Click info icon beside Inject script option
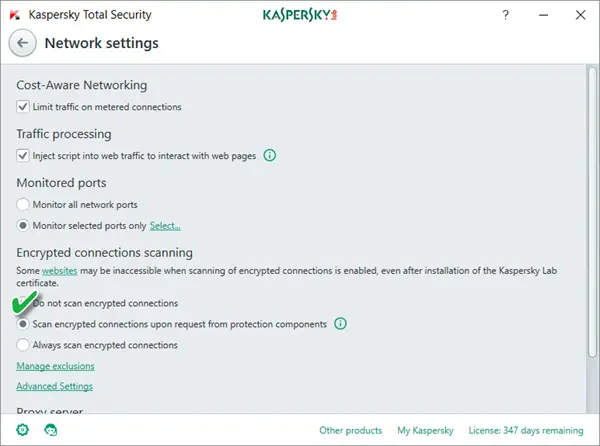This screenshot has height=446, width=600. click(x=270, y=156)
